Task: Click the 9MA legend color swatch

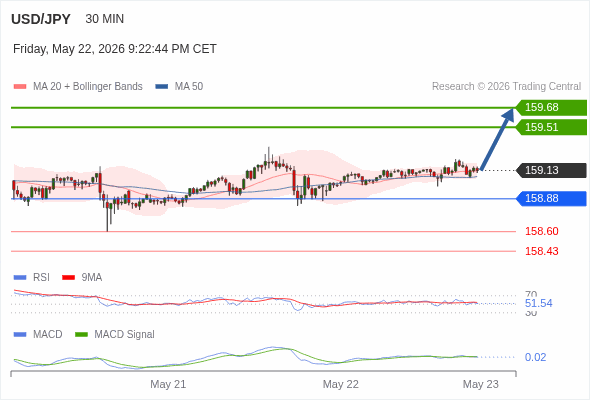Action: pyautogui.click(x=68, y=278)
